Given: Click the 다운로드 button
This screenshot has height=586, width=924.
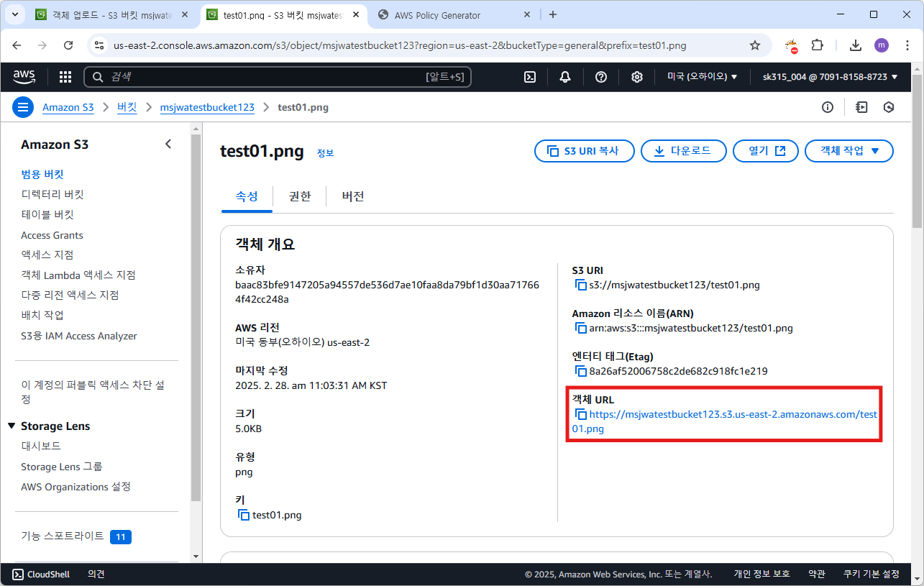Looking at the screenshot, I should 682,151.
